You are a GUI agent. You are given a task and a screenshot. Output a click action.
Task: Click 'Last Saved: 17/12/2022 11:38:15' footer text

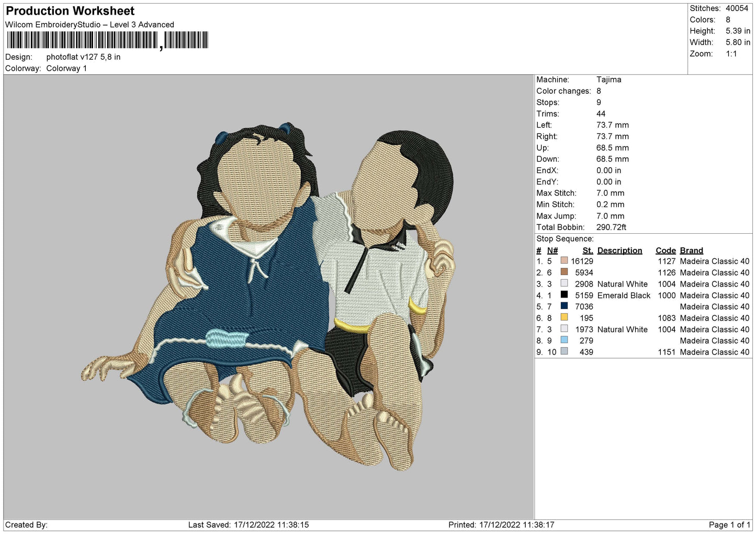249,525
